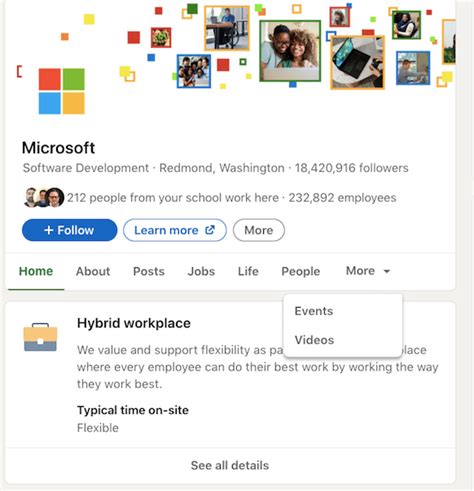
Task: Open the People tab
Action: [301, 271]
